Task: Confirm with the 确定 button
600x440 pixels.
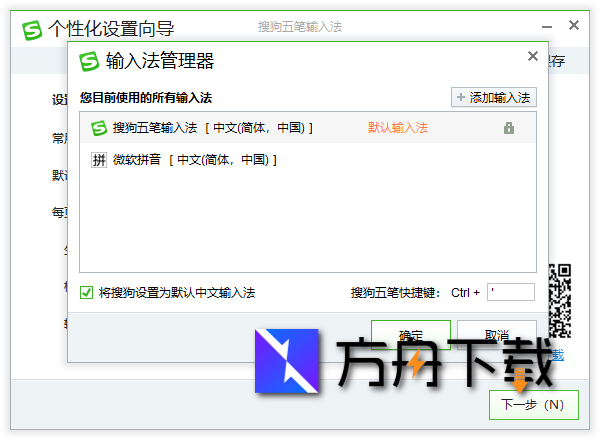Action: pos(411,335)
